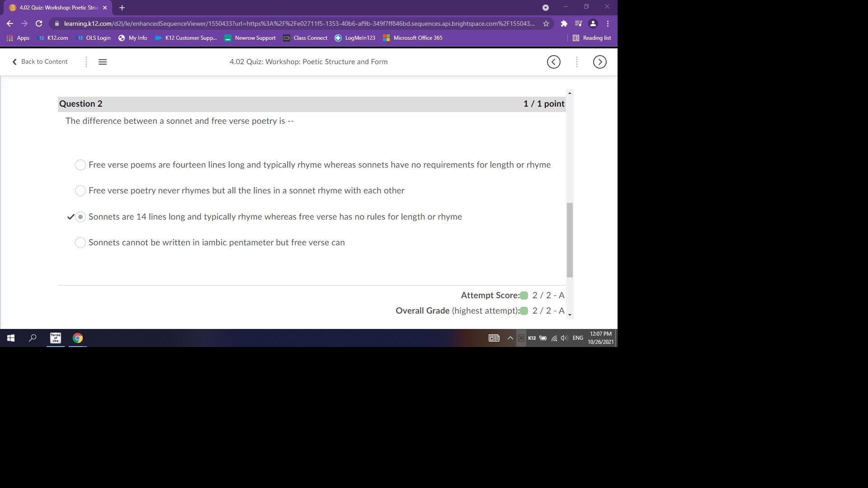868x488 pixels.
Task: Open Chrome extensions puzzle icon
Action: point(564,23)
